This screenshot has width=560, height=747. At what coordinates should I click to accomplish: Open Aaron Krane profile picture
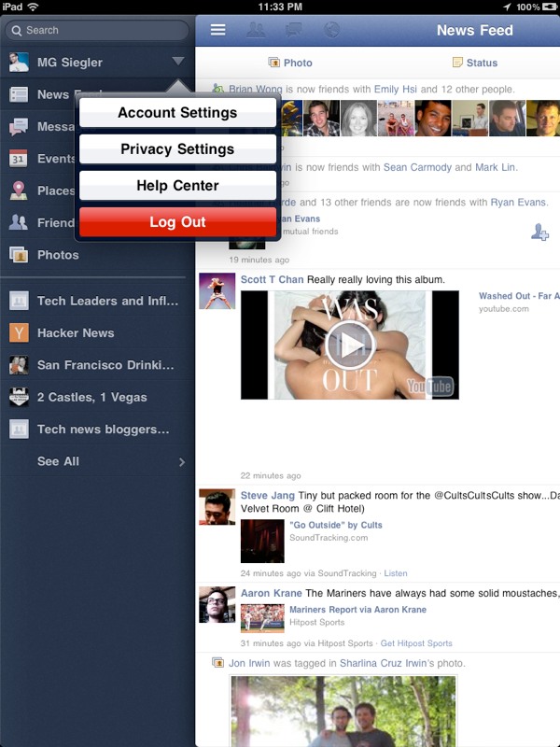tap(217, 604)
